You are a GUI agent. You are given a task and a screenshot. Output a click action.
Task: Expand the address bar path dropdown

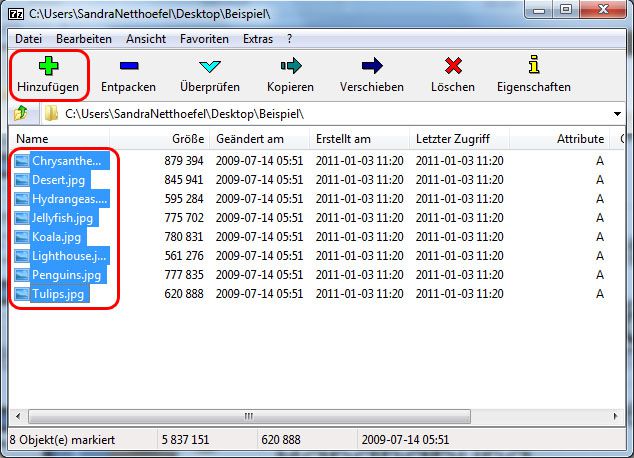617,114
